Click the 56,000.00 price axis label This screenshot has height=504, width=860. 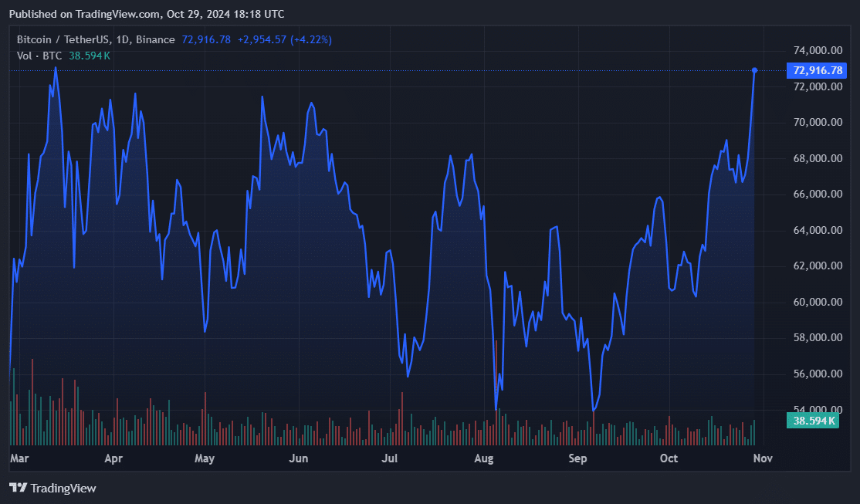click(818, 374)
